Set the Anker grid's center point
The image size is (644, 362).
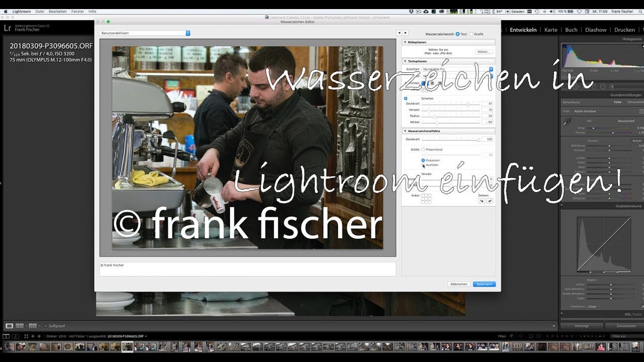tap(426, 199)
